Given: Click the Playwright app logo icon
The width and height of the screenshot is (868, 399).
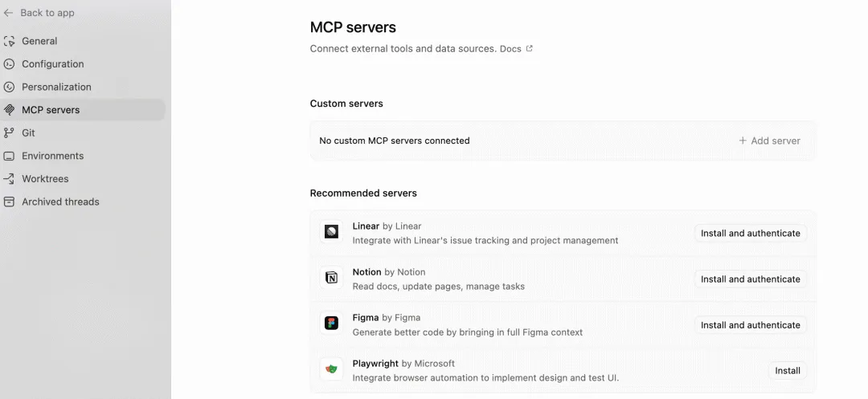Looking at the screenshot, I should tap(331, 369).
